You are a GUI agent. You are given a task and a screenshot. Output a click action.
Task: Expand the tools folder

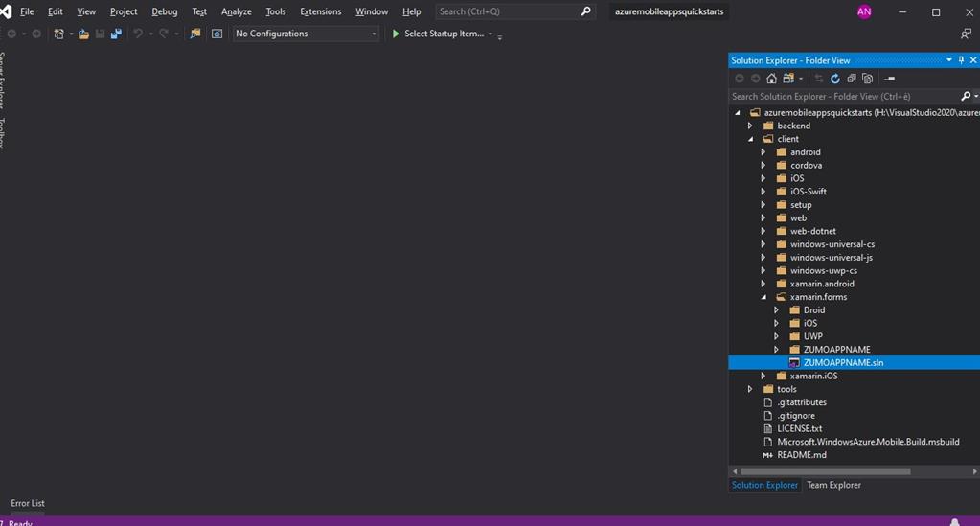pos(751,389)
